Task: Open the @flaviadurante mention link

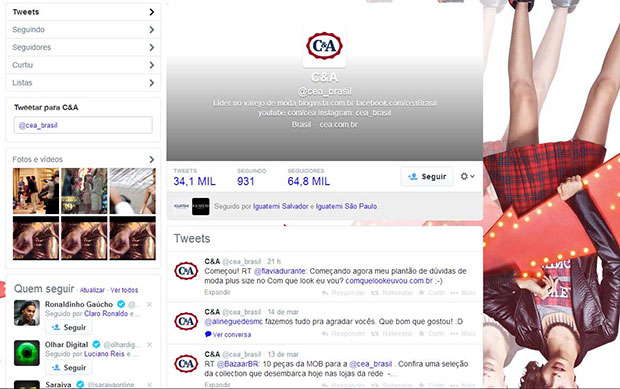Action: pos(279,271)
